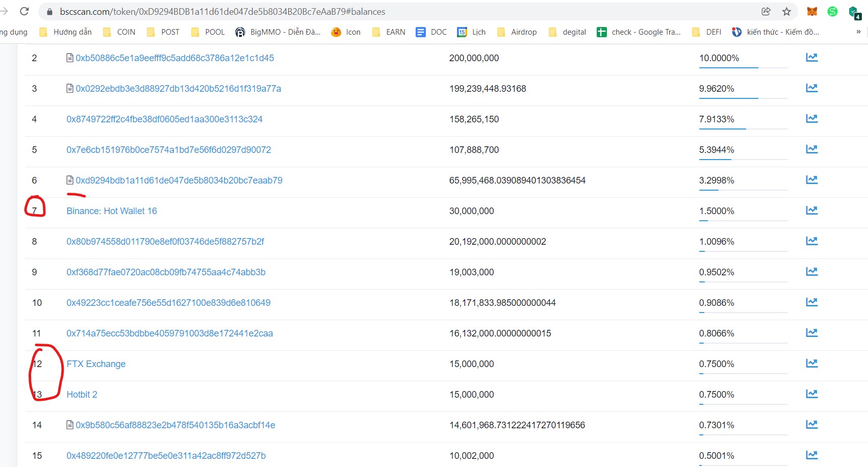Open the kiến thức - Kiếm đồ... bookmark
Viewport: 868px width, 467px height.
775,32
